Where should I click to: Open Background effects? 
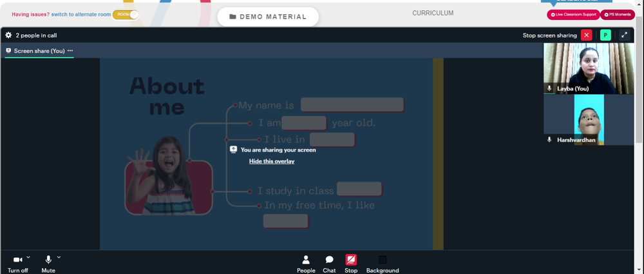[383, 264]
